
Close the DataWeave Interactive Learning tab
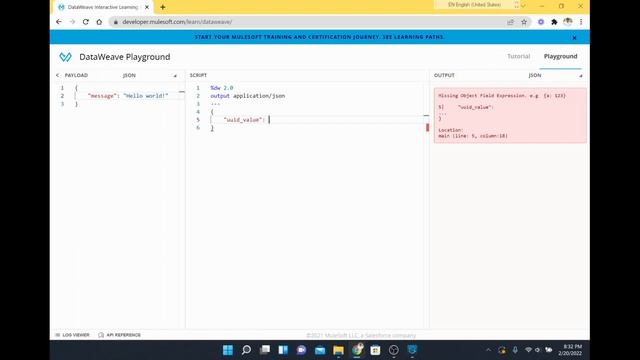tap(147, 7)
